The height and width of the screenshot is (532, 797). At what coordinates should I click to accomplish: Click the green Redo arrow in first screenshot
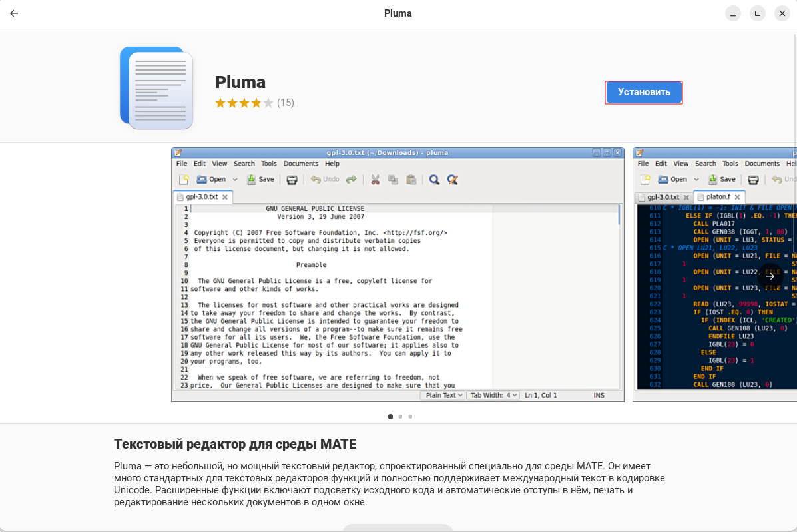coord(351,180)
